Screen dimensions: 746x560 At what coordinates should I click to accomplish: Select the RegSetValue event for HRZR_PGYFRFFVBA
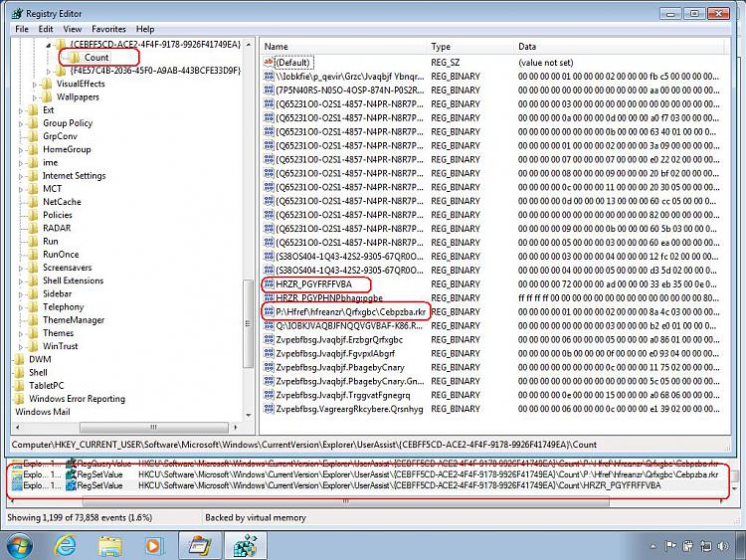coord(365,485)
